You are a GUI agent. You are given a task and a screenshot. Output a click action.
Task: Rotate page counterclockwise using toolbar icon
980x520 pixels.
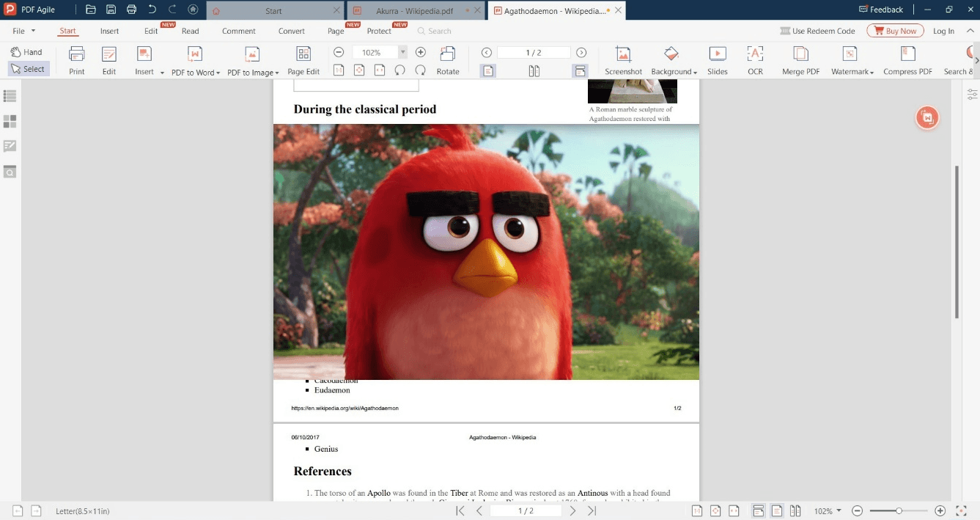click(400, 70)
